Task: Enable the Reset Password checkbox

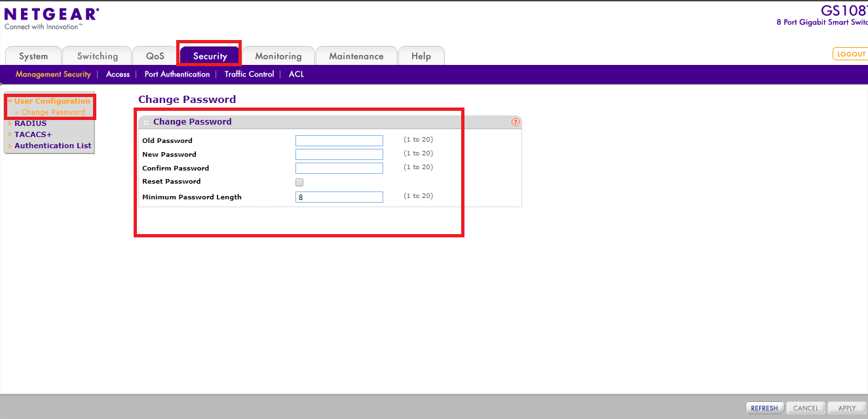Action: 299,182
